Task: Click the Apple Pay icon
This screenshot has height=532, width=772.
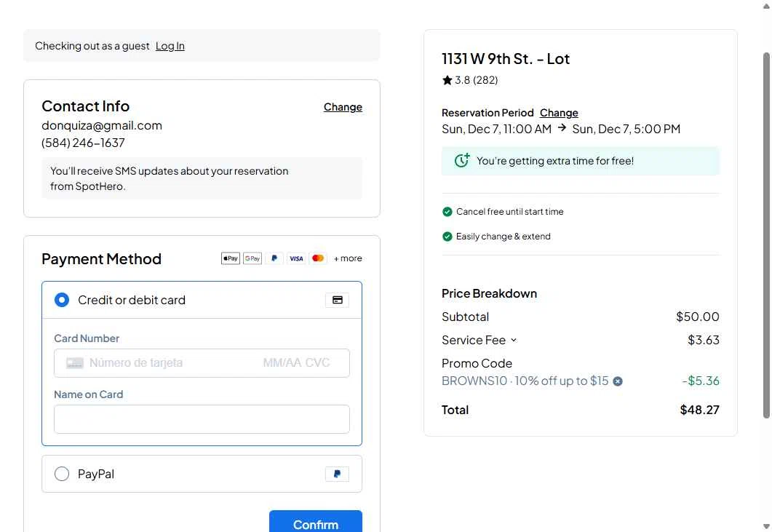Action: point(231,258)
